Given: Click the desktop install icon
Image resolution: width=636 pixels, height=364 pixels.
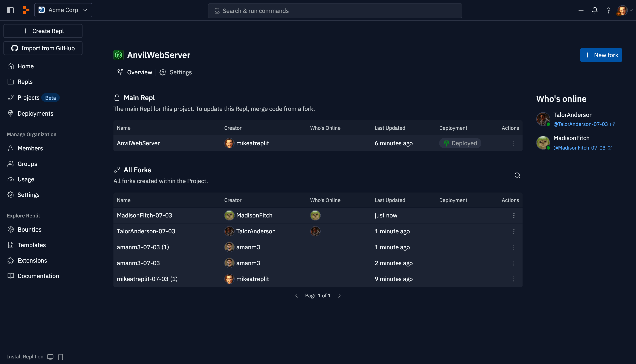Looking at the screenshot, I should coord(50,357).
